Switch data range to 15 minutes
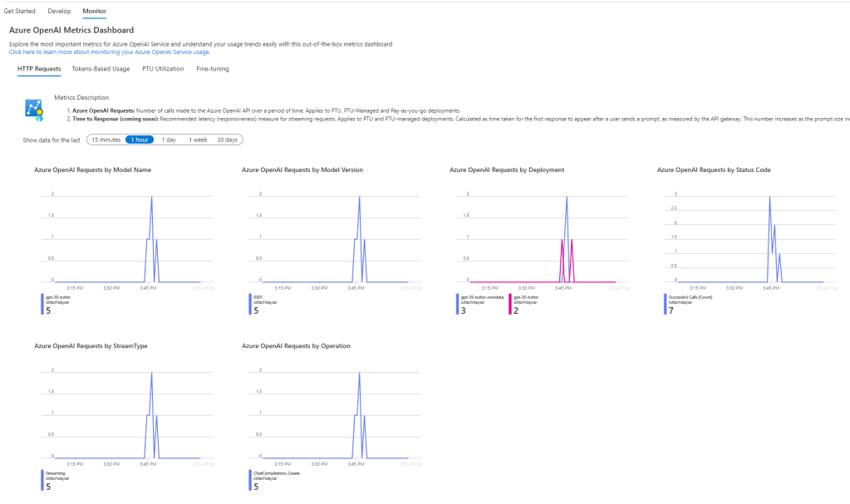Screen dimensions: 850x504 (x=106, y=139)
